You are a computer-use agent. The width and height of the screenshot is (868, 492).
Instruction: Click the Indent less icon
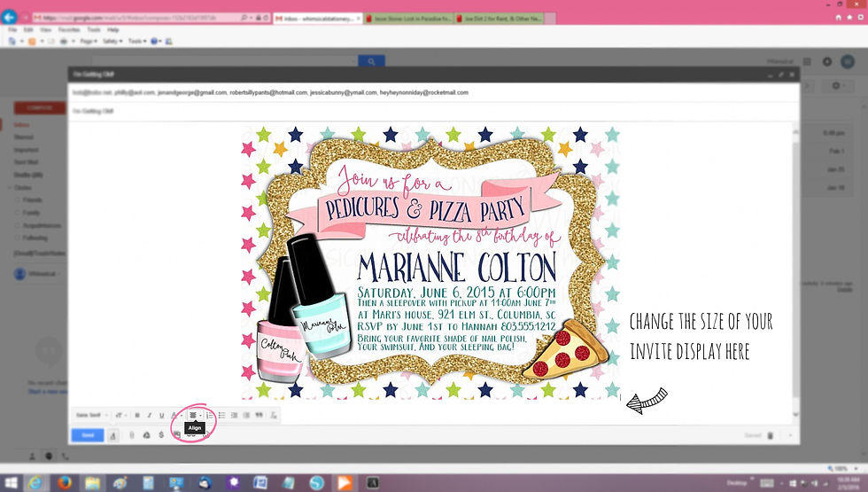tap(234, 415)
